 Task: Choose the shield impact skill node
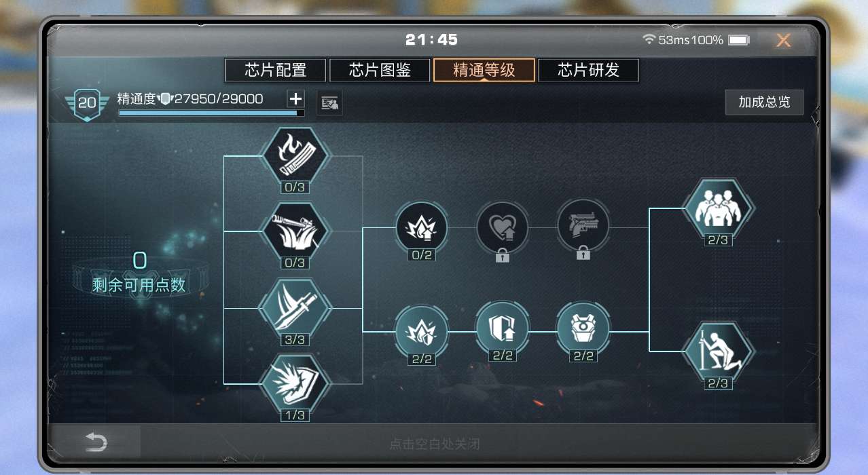294,383
